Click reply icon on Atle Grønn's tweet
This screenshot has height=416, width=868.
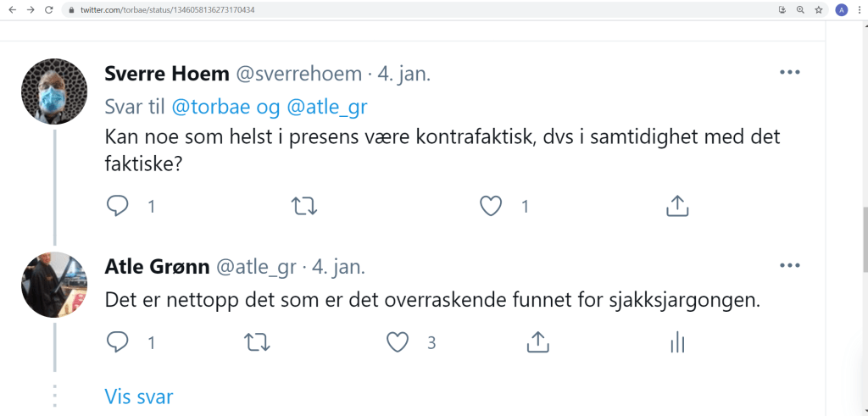coord(116,342)
